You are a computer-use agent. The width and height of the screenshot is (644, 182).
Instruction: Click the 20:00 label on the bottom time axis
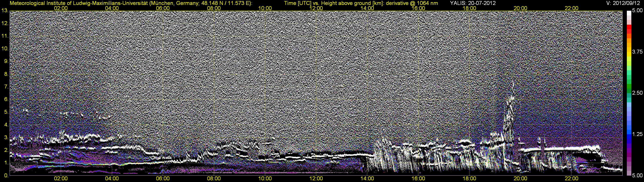[521, 179]
